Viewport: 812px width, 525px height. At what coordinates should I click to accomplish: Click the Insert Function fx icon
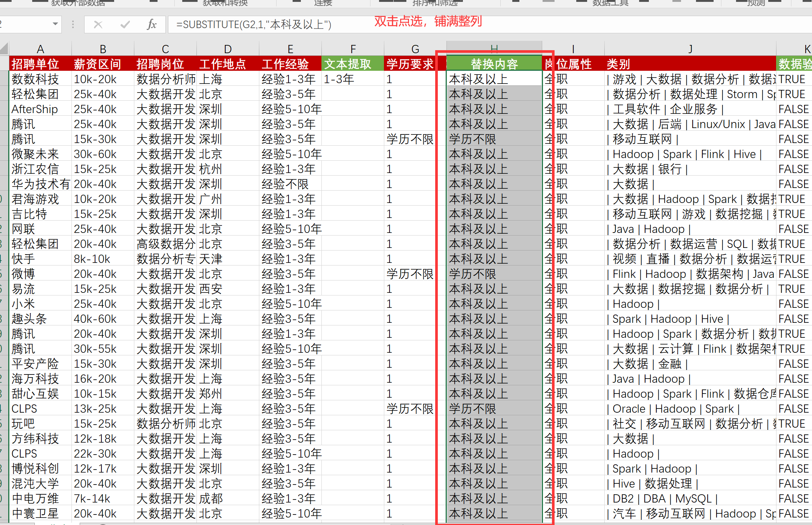pos(152,25)
